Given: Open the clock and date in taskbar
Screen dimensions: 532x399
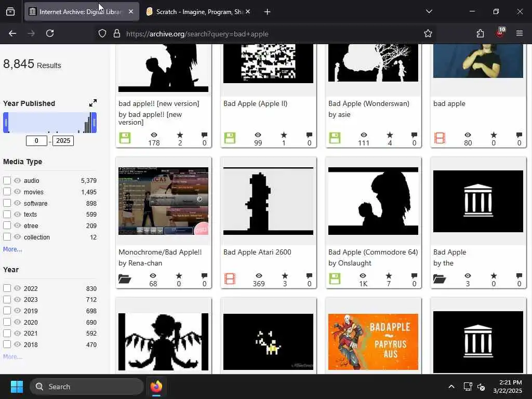Looking at the screenshot, I should [508, 387].
